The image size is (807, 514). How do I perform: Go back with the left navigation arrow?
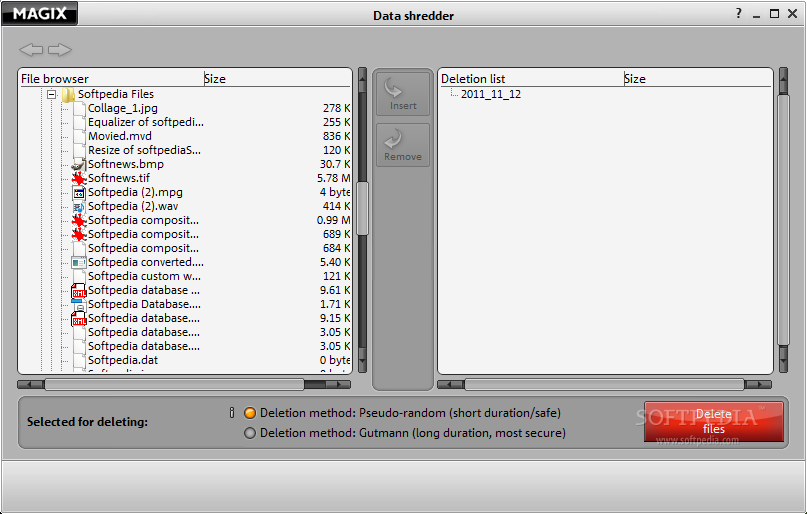[x=31, y=50]
